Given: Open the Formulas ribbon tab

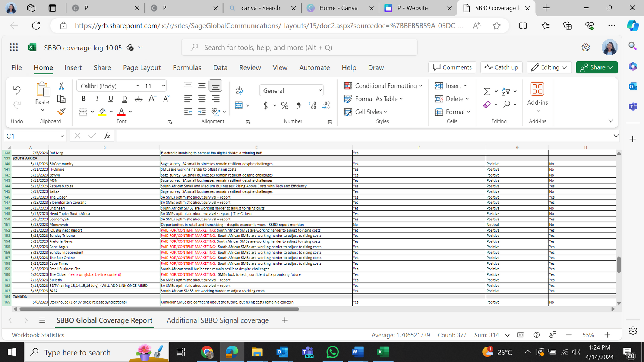Looking at the screenshot, I should pyautogui.click(x=187, y=67).
